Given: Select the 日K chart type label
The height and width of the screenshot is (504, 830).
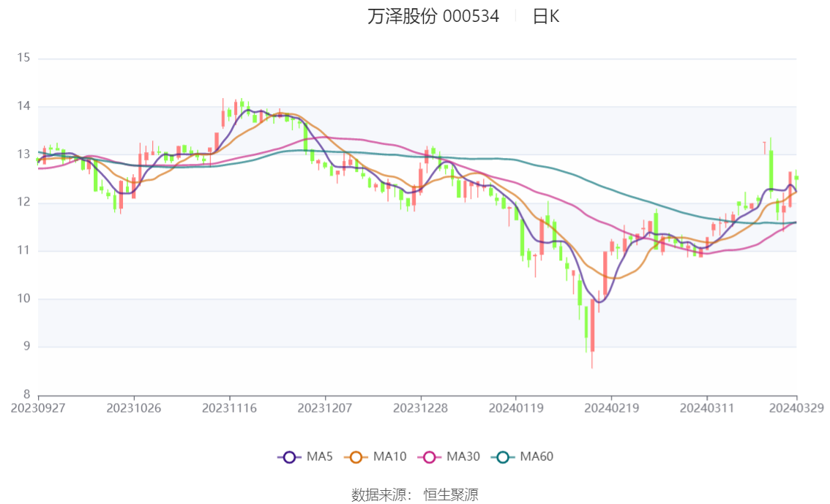Looking at the screenshot, I should pos(546,16).
